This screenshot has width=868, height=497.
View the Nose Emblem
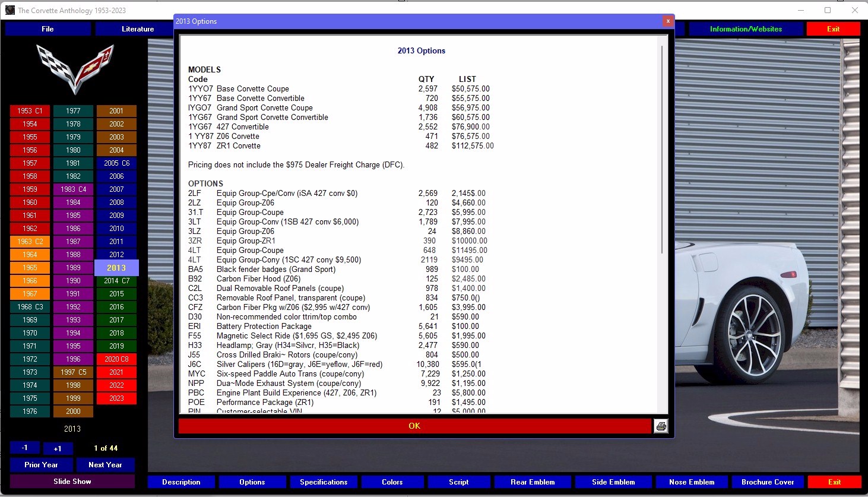[692, 482]
